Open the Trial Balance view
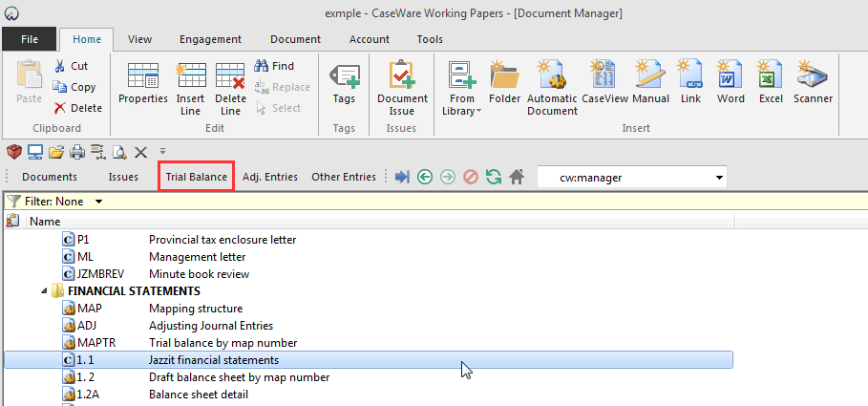 (197, 178)
